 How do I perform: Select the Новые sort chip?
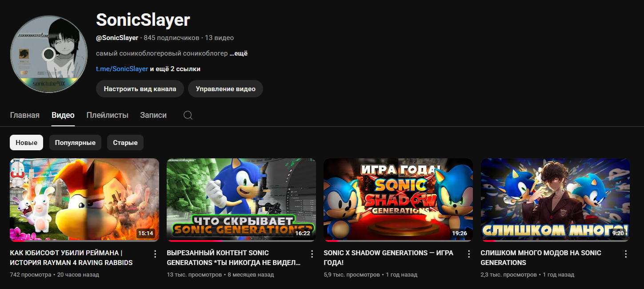point(27,143)
